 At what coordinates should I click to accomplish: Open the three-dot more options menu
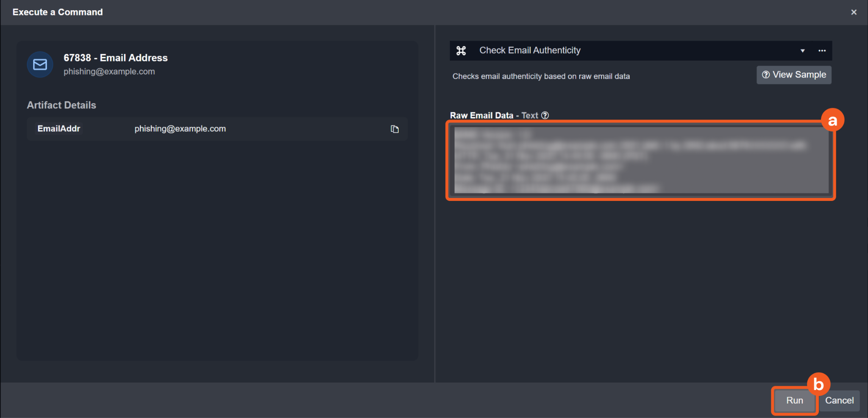click(x=822, y=51)
